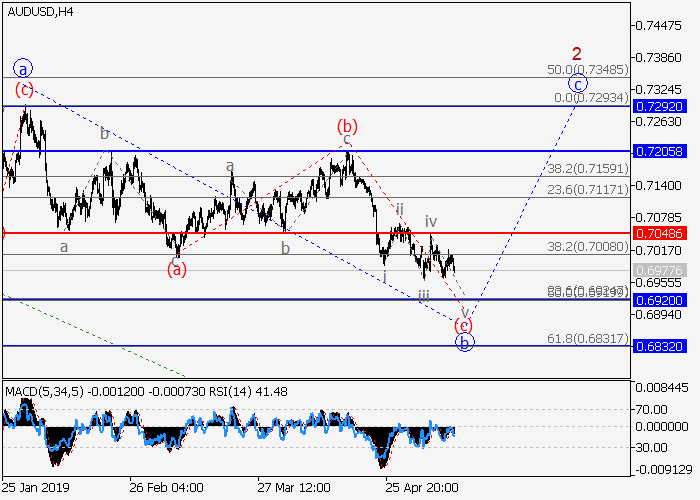Click the 50.0(0.73485) Fibonacci label
This screenshot has height=500, width=700.
[x=588, y=70]
